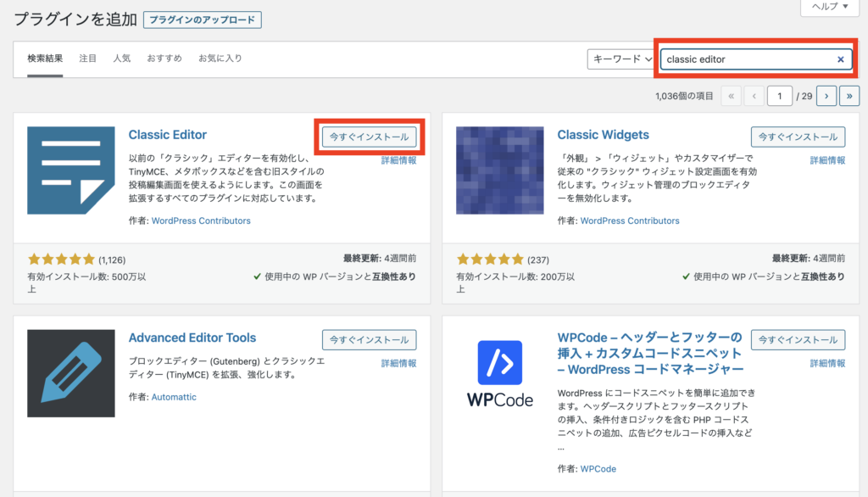Click the 1,036個の項目 item count
The image size is (868, 497).
(684, 96)
